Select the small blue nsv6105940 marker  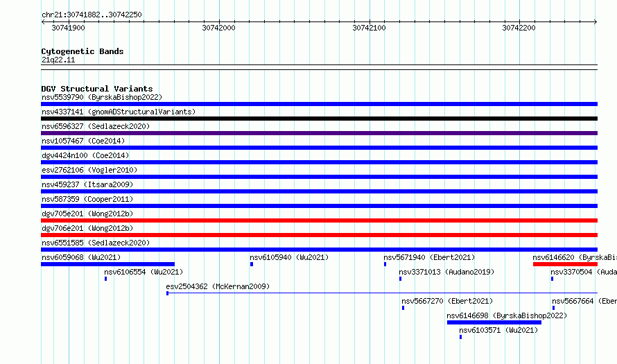click(x=252, y=264)
